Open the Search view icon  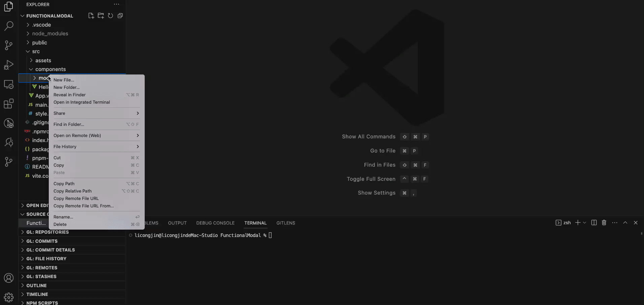click(x=9, y=26)
